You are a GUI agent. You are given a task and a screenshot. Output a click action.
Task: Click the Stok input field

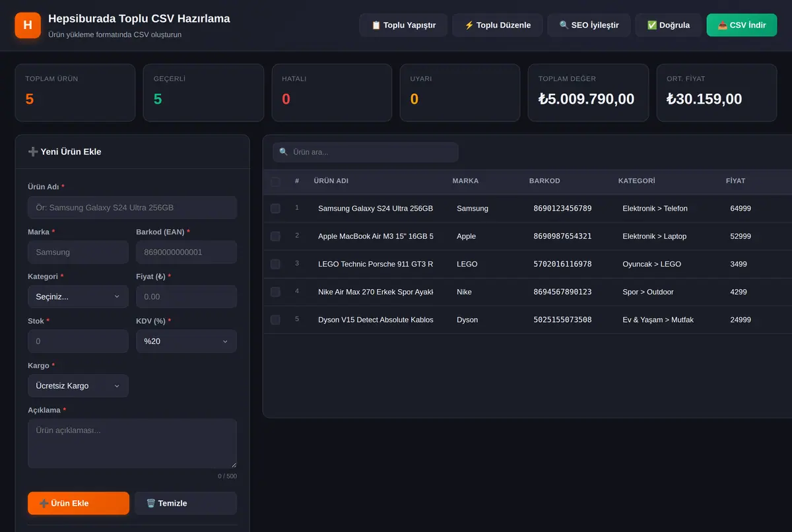click(78, 341)
